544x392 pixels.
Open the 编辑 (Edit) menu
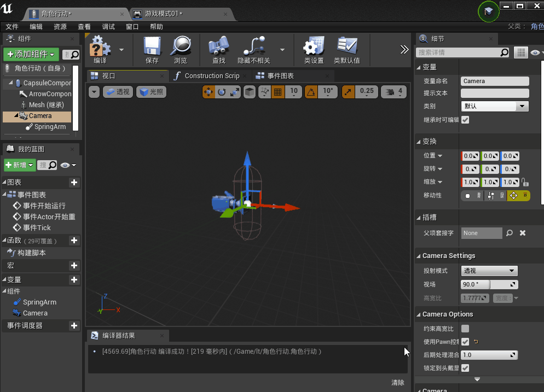[x=36, y=27]
